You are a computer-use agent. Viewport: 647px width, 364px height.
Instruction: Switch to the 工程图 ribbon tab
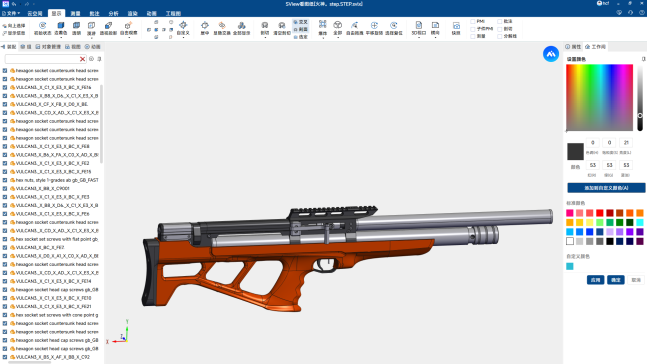(173, 13)
